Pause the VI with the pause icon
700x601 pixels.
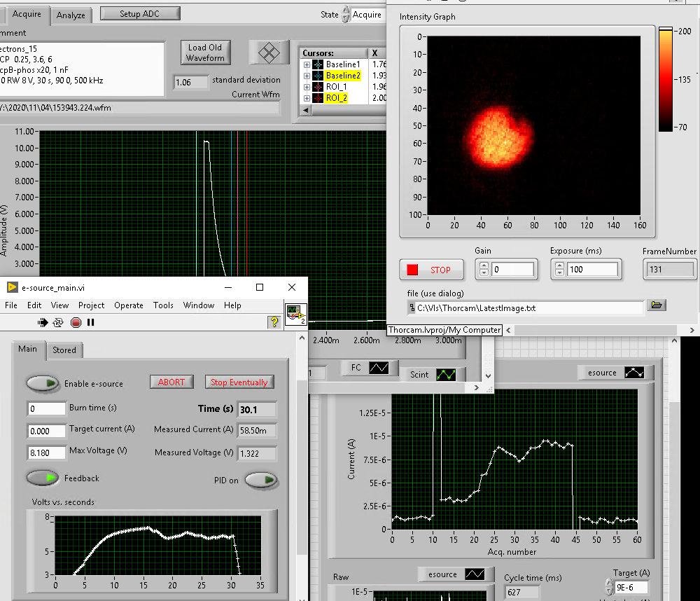click(91, 322)
